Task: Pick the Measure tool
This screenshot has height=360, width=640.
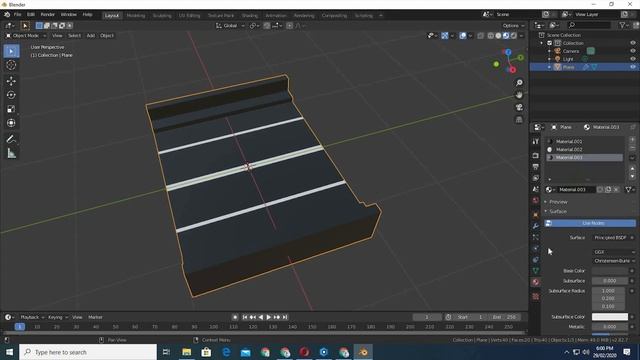Action: point(11,153)
